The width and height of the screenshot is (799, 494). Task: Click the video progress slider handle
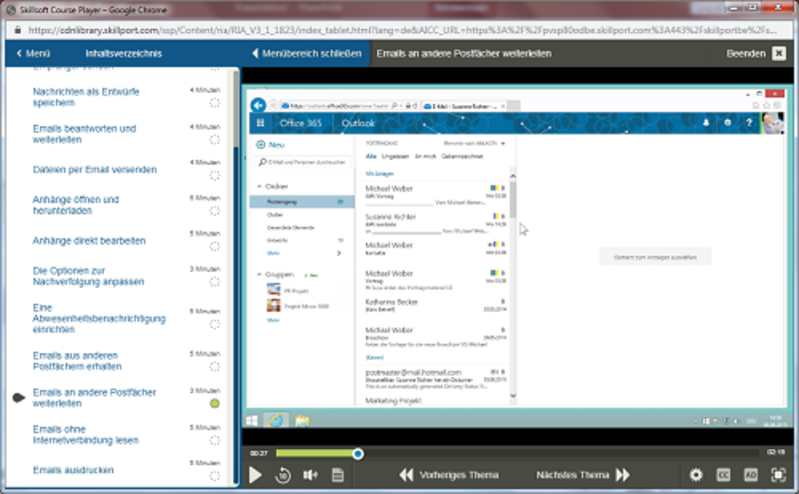tap(358, 454)
